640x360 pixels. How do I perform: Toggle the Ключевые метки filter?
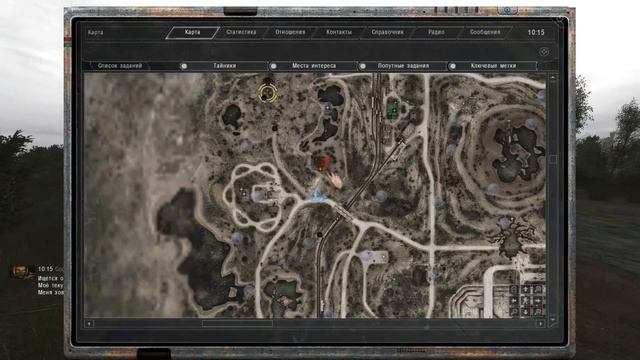tap(493, 66)
